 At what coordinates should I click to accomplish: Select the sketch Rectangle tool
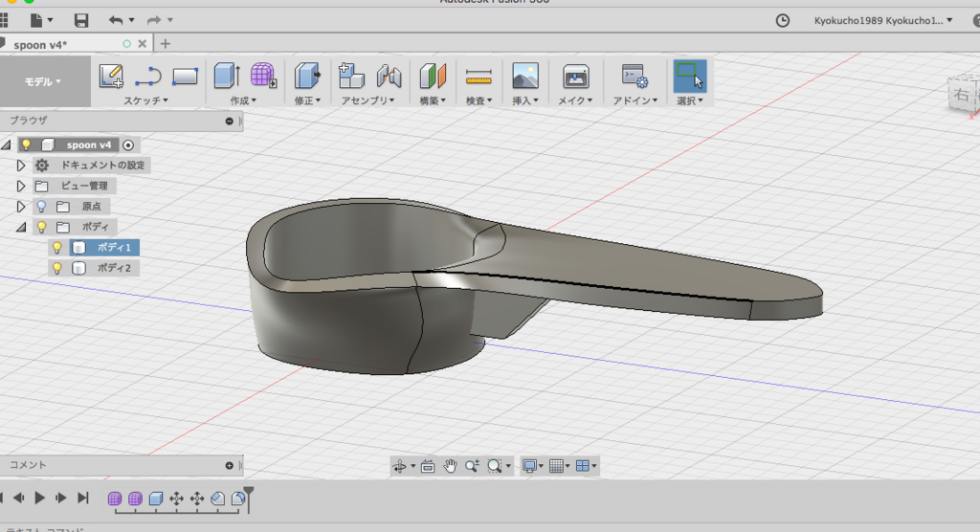pos(185,77)
